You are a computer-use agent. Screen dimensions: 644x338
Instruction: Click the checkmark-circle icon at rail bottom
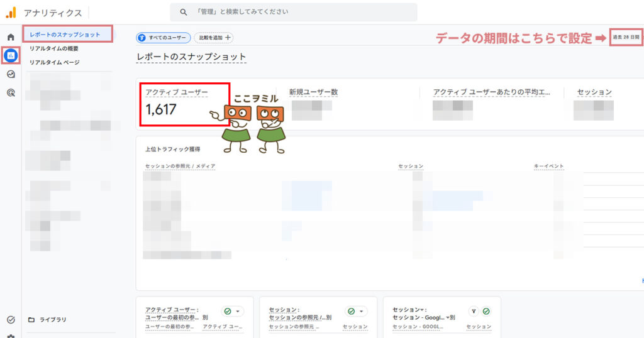(11, 320)
